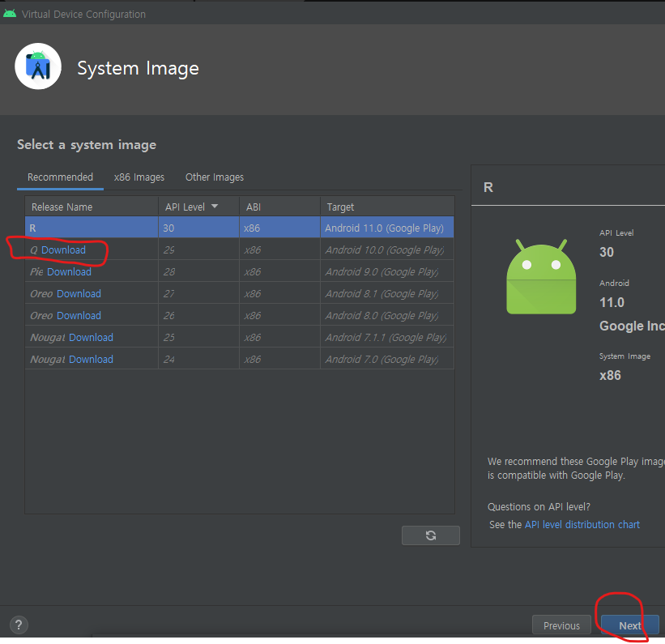Viewport: 665px width, 644px height.
Task: Download the Nougat API 25 image
Action: coord(92,338)
